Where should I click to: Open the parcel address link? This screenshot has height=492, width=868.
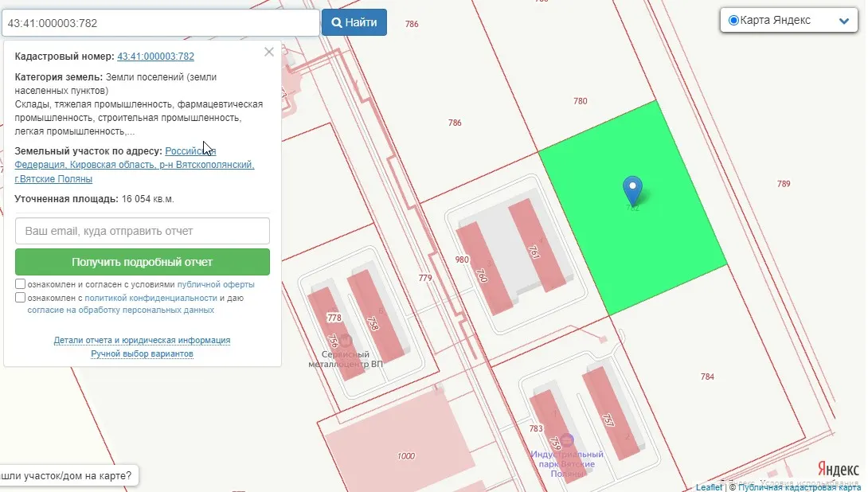[135, 165]
